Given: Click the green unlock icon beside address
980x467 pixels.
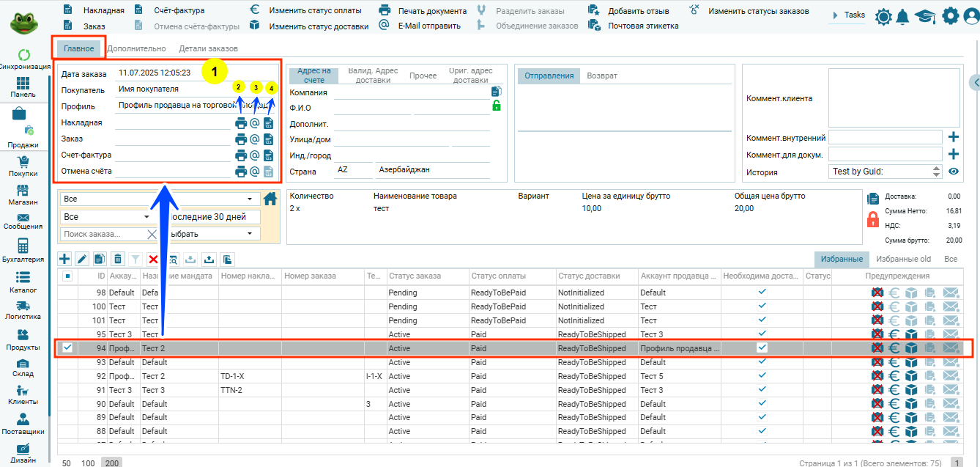Looking at the screenshot, I should click(497, 106).
